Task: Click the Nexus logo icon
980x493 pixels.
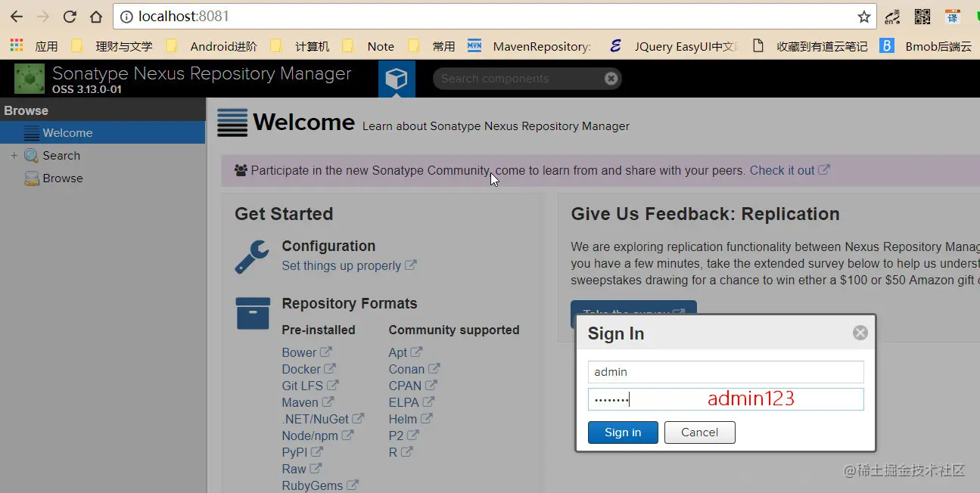Action: [29, 79]
